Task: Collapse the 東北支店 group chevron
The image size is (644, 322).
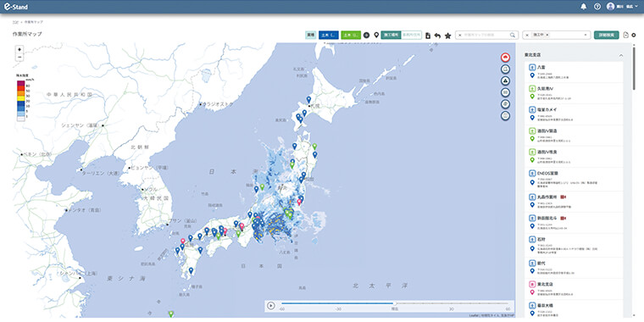Action: pyautogui.click(x=621, y=55)
